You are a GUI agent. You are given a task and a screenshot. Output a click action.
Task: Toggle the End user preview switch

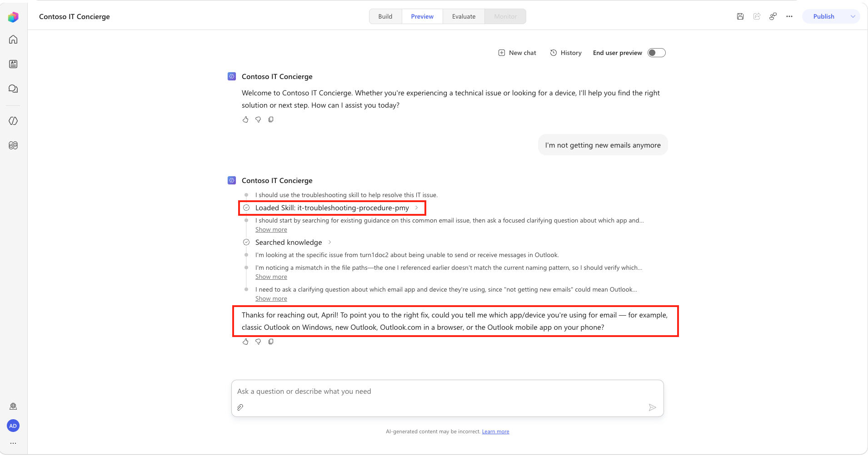pyautogui.click(x=657, y=53)
